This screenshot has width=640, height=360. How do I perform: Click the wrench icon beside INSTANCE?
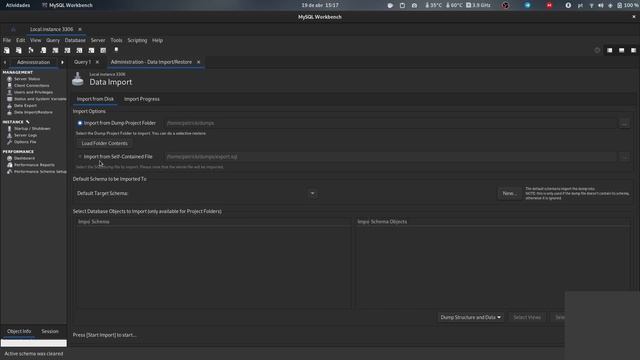click(28, 122)
